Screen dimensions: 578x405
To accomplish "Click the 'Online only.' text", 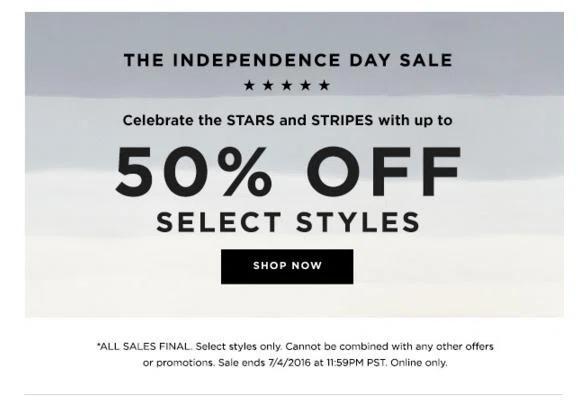I will pyautogui.click(x=419, y=363).
